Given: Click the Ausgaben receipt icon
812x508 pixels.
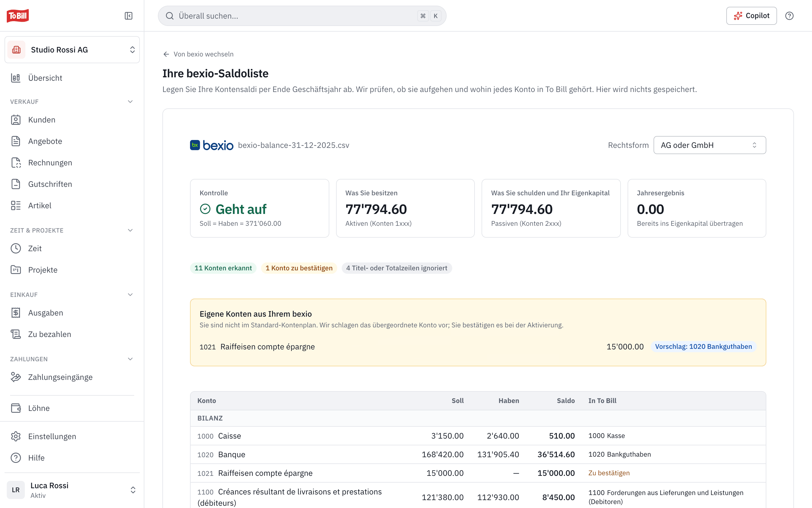Looking at the screenshot, I should pos(16,313).
